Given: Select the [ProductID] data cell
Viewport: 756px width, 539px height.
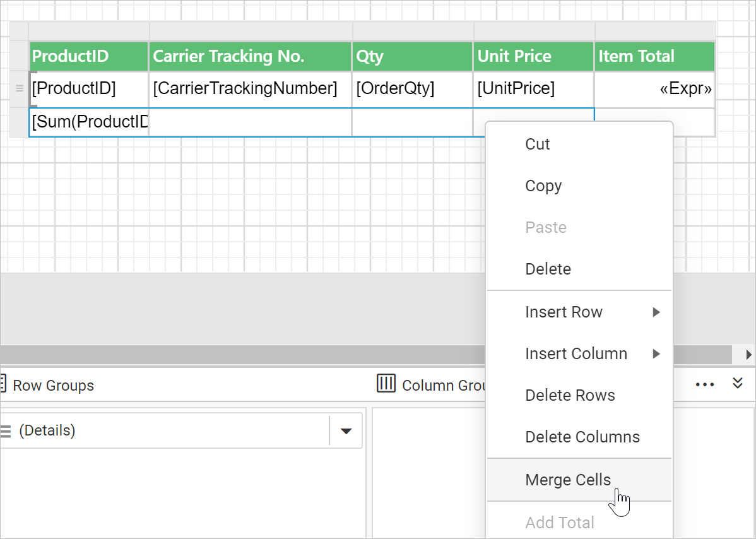Looking at the screenshot, I should click(89, 89).
